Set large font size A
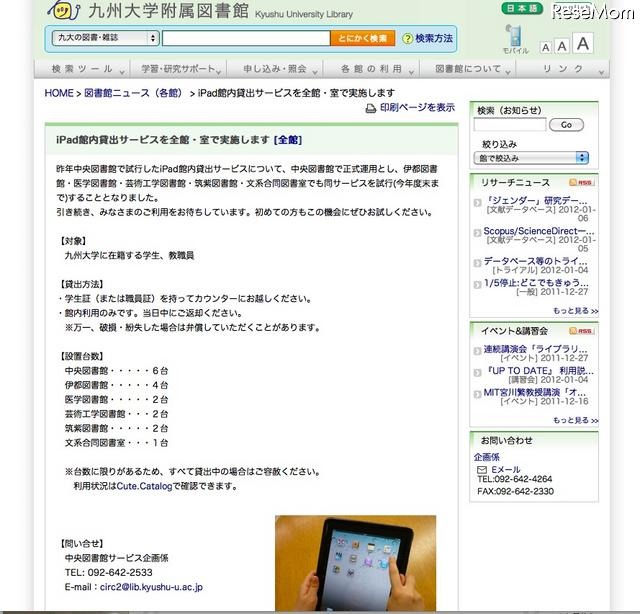Viewport: 640px width, 614px height. [583, 43]
